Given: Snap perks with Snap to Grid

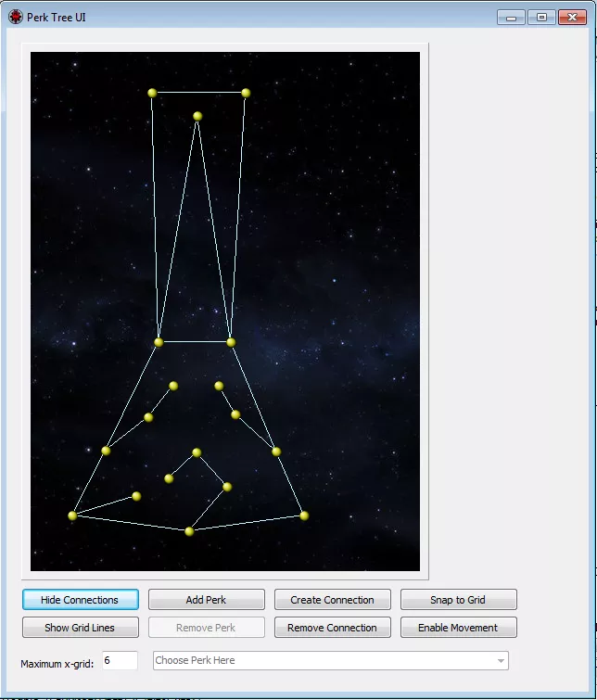Looking at the screenshot, I should pos(459,600).
